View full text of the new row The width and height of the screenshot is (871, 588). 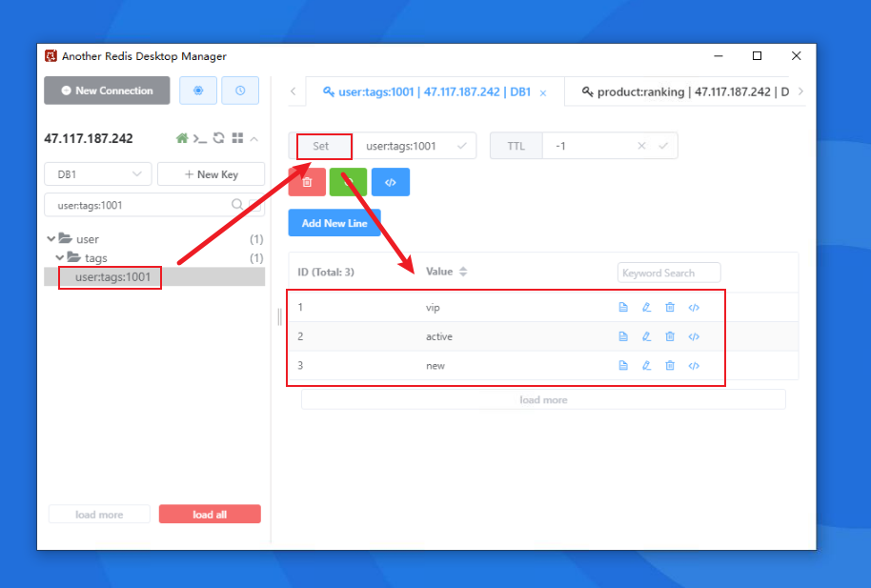[x=623, y=365]
